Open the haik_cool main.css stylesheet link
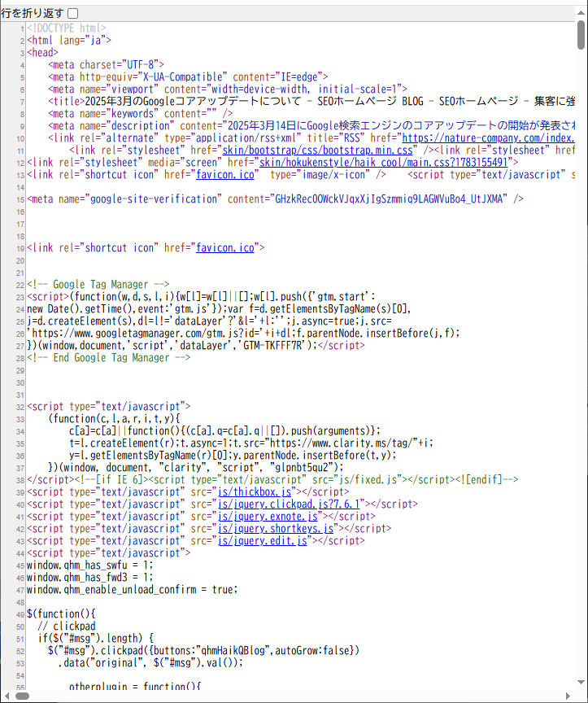This screenshot has width=588, height=703. tap(383, 162)
